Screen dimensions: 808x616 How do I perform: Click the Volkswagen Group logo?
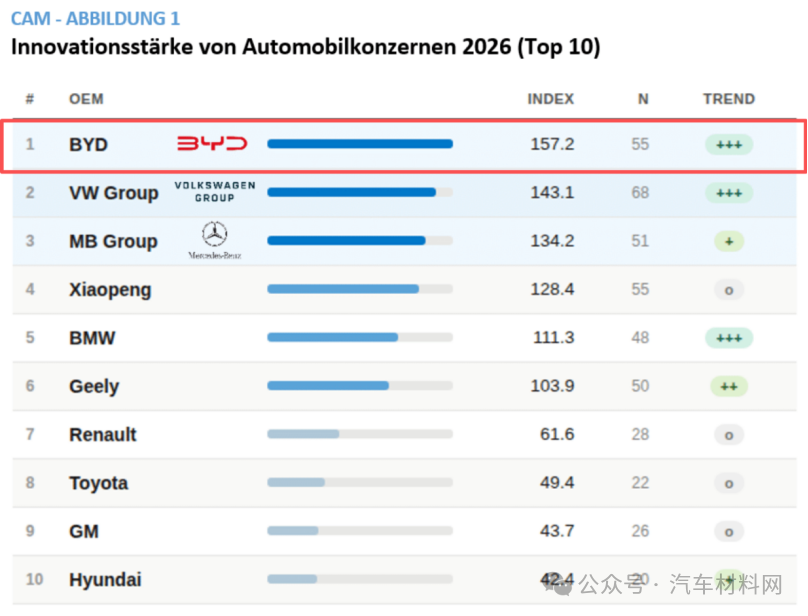(x=215, y=192)
